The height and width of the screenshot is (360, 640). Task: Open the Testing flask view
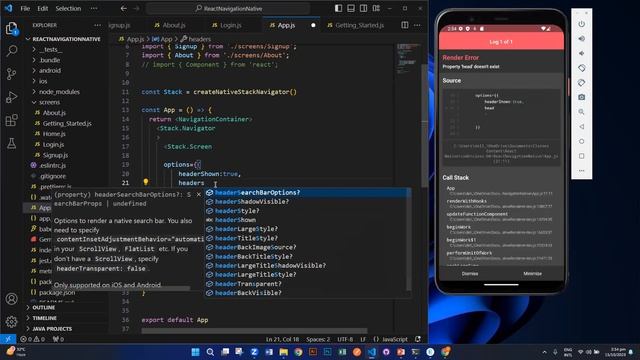tap(12, 143)
